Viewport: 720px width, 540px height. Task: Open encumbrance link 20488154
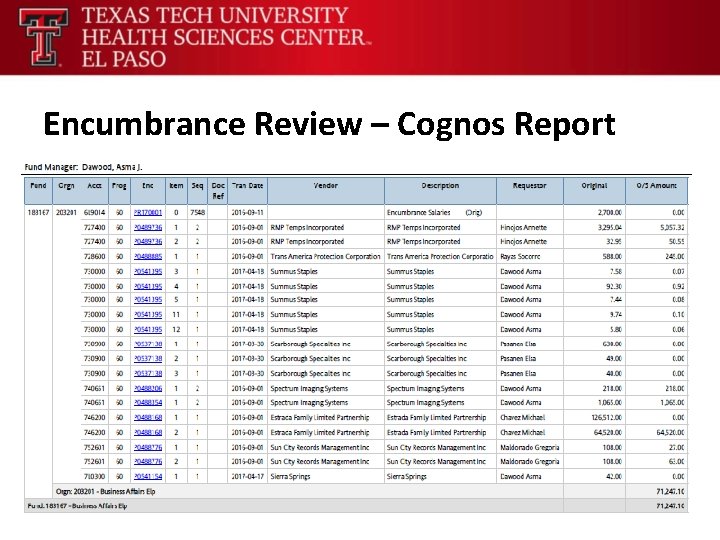(148, 403)
